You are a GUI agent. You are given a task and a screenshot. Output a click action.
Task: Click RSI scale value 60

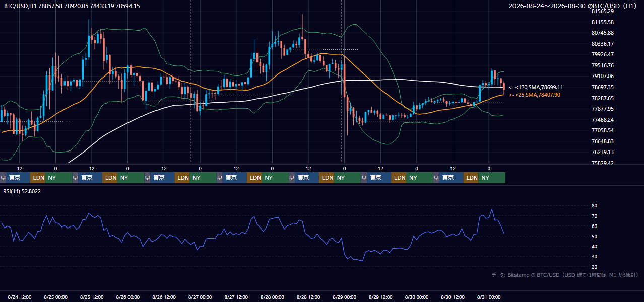coord(595,226)
